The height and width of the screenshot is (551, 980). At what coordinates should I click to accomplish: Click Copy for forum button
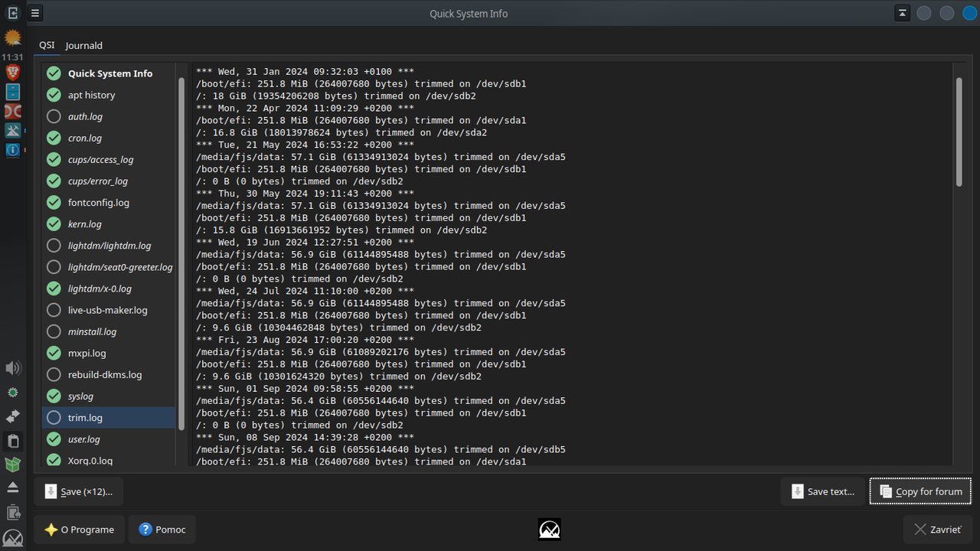tap(921, 491)
